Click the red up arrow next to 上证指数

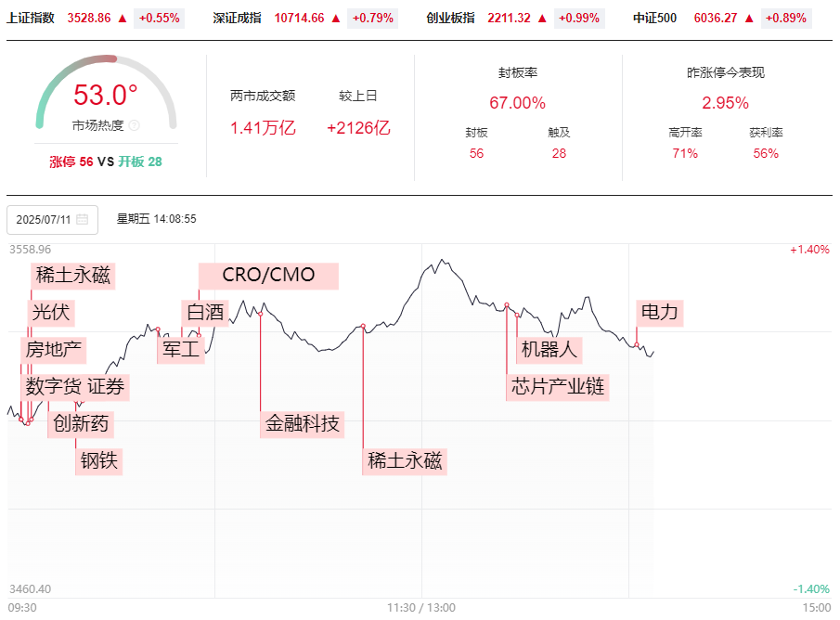pos(122,18)
